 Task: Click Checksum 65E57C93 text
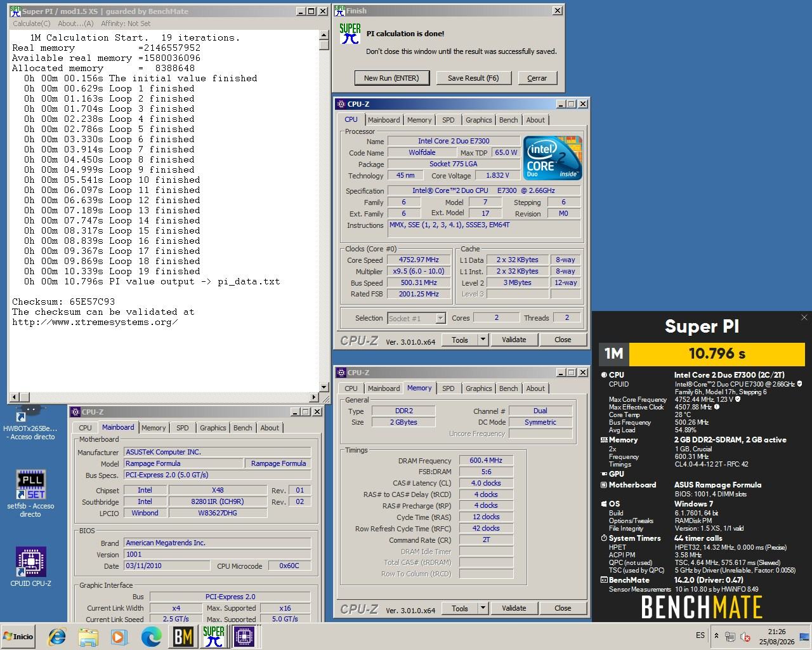(63, 302)
